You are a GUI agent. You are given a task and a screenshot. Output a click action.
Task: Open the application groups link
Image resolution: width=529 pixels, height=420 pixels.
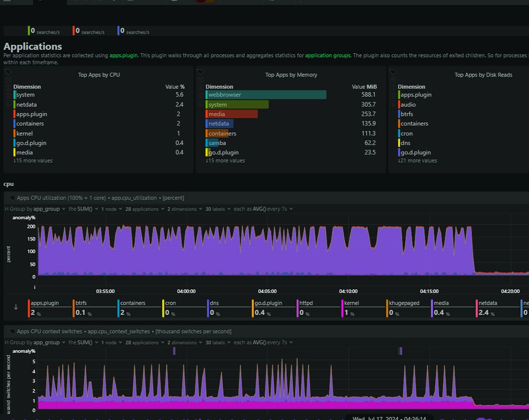(327, 55)
